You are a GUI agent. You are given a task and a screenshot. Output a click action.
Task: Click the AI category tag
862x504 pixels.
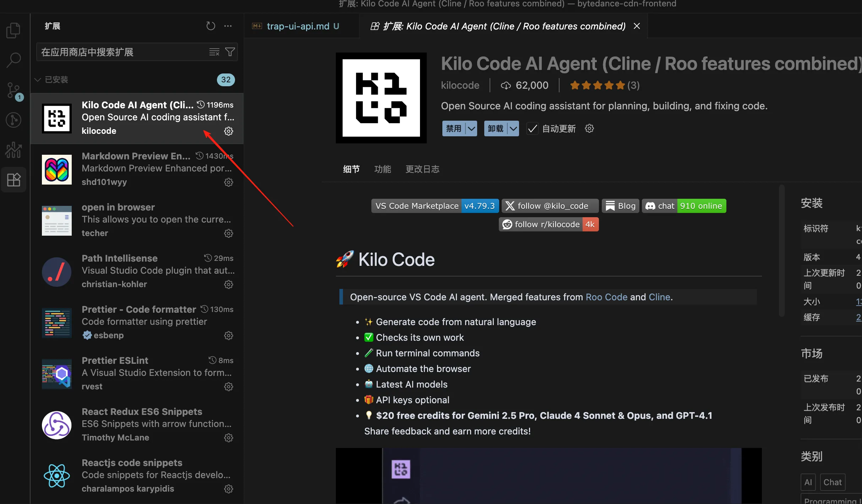[808, 482]
